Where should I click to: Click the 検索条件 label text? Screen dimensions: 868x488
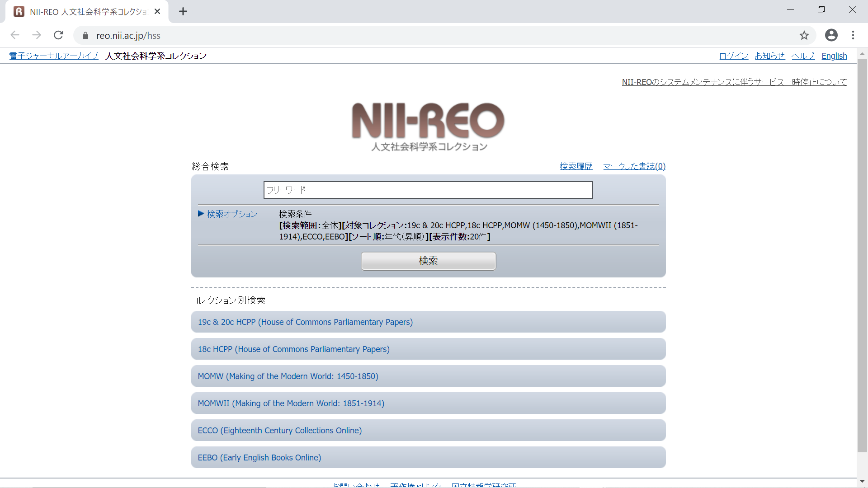point(295,214)
